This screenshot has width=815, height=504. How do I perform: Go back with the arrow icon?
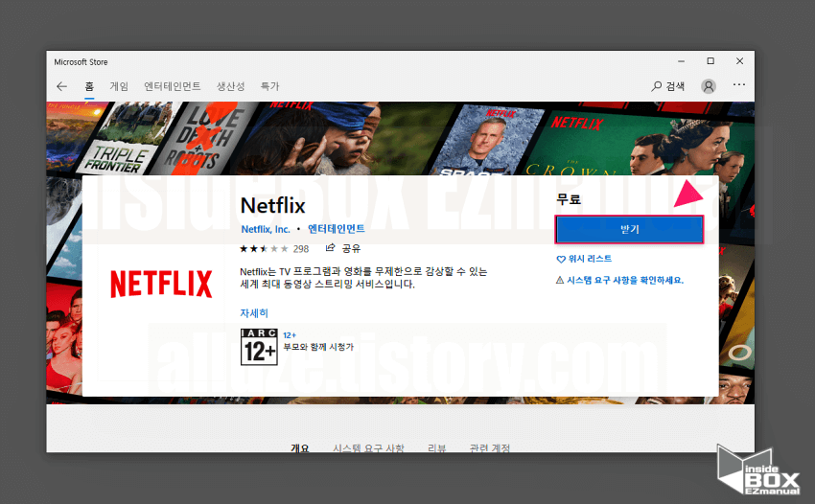(62, 86)
